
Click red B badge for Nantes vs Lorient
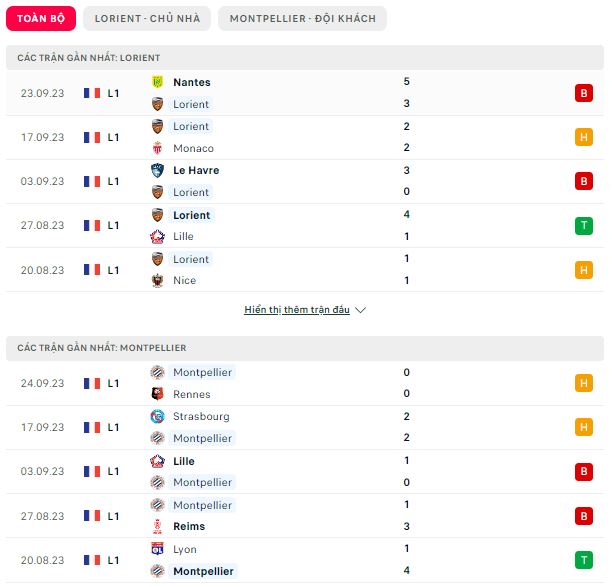click(584, 93)
